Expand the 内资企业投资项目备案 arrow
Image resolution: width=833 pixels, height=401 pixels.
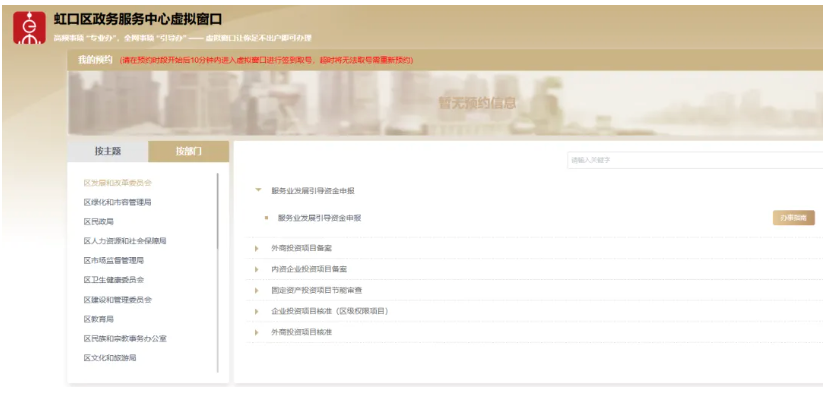(x=257, y=269)
